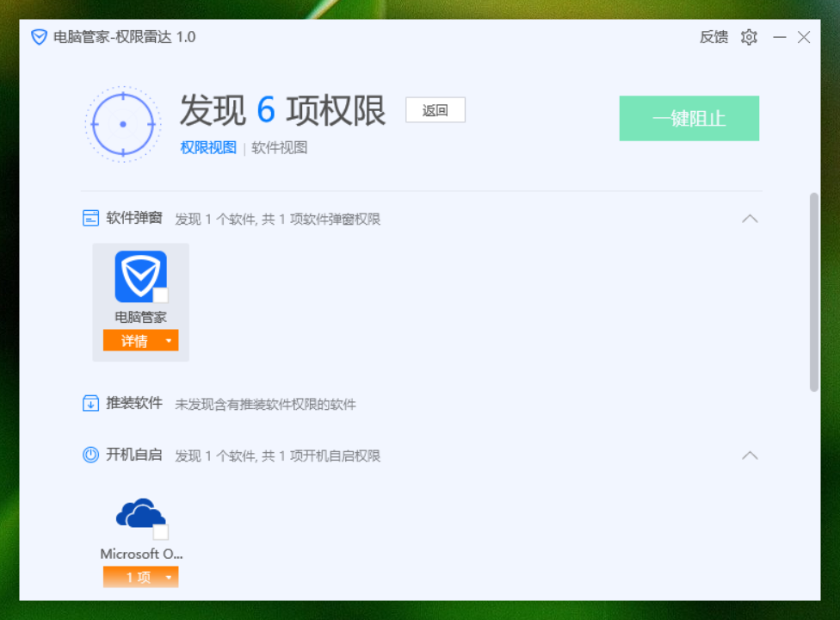The height and width of the screenshot is (620, 840).
Task: Click the 开机自启 power icon
Action: tap(90, 455)
